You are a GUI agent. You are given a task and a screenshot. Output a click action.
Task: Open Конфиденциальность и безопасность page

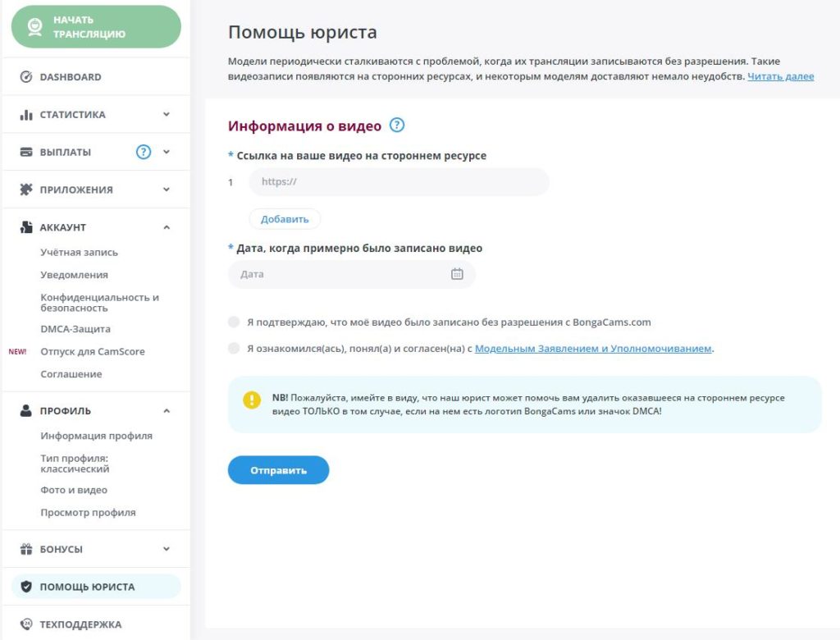(x=99, y=302)
